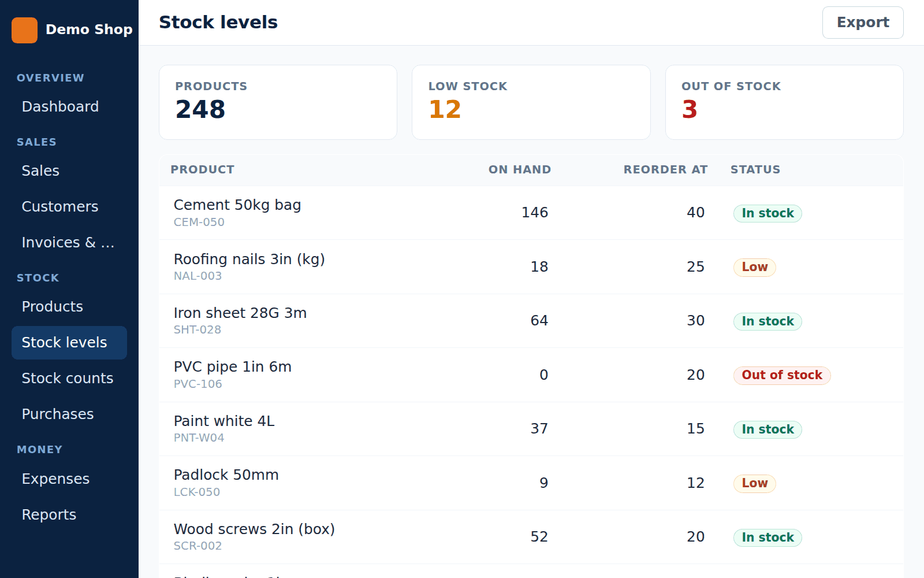Click the ON HAND column header
Screen dimensions: 924x578
[520, 169]
